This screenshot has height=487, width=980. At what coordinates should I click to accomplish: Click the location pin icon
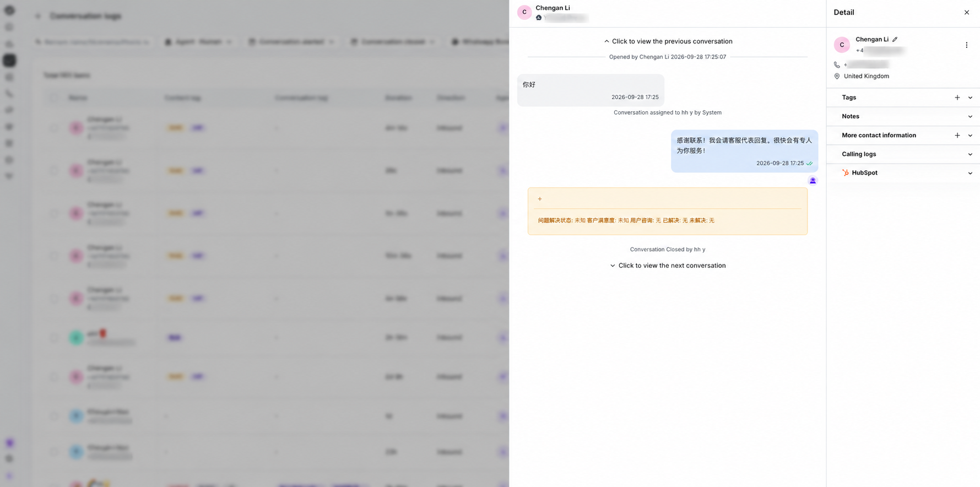pyautogui.click(x=837, y=76)
